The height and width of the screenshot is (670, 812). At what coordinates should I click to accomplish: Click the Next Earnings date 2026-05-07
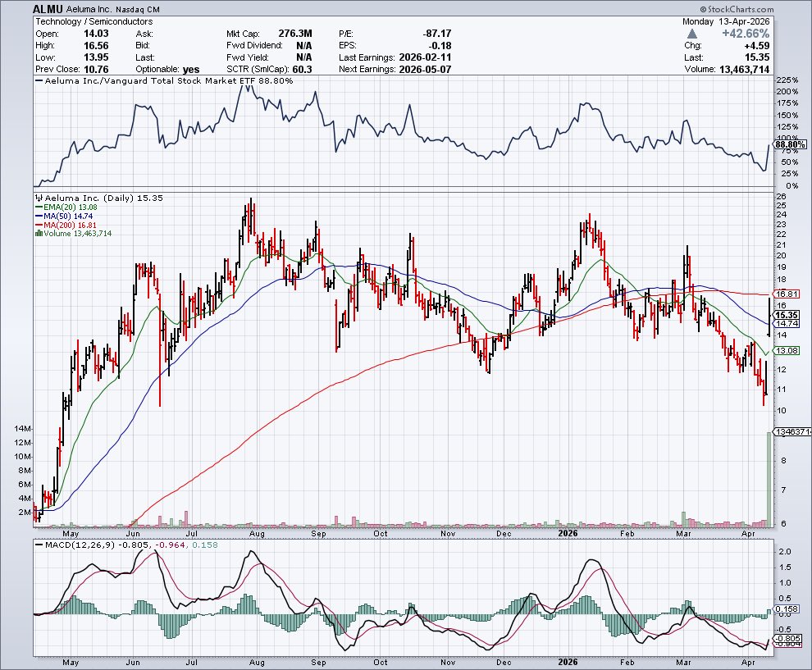pos(425,70)
